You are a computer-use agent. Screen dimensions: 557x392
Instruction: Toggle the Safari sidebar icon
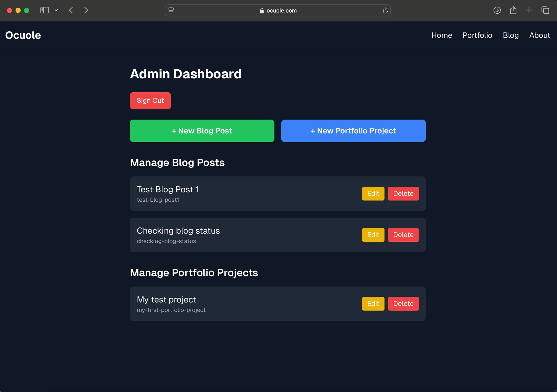pyautogui.click(x=44, y=10)
